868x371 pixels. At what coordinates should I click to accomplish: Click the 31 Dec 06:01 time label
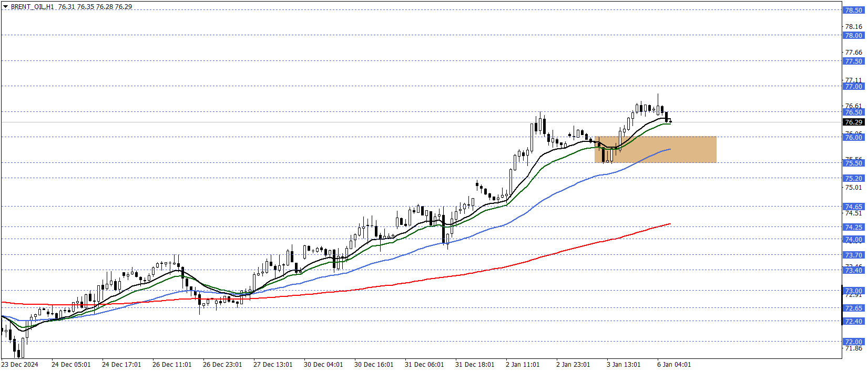tap(424, 364)
